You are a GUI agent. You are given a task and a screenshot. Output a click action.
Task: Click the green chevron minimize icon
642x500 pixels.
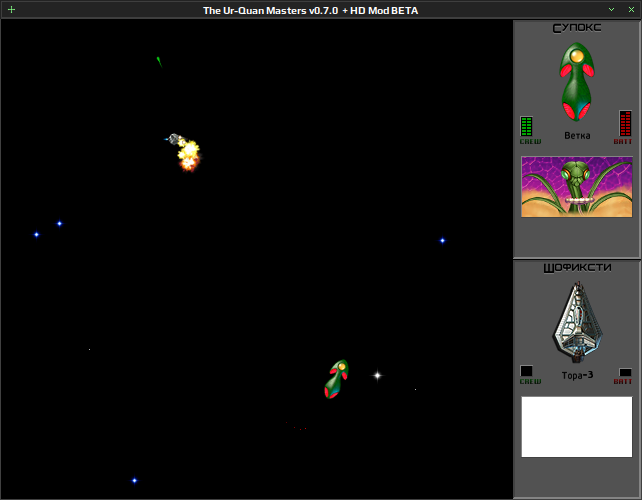(x=611, y=9)
